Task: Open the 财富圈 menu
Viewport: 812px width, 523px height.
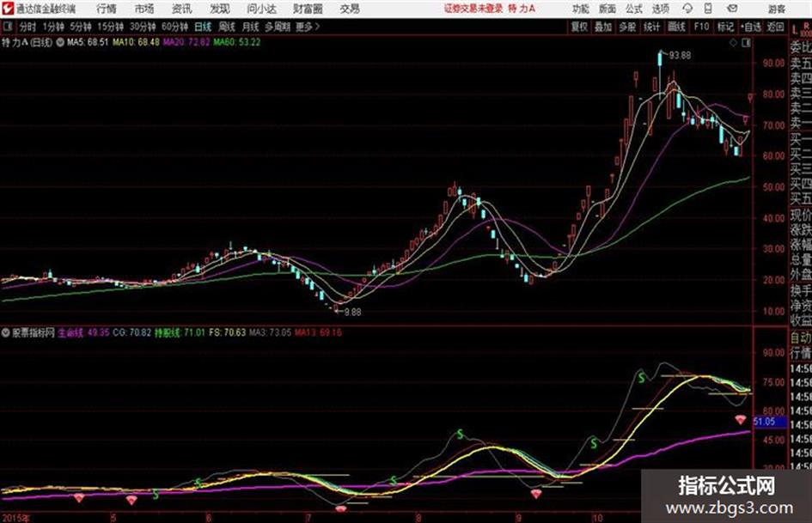Action: tap(308, 9)
